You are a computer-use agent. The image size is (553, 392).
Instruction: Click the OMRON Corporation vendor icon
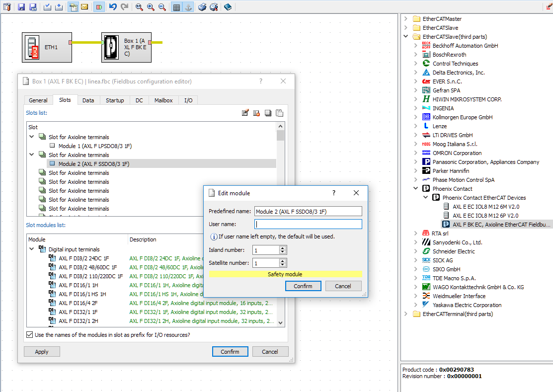tap(426, 153)
